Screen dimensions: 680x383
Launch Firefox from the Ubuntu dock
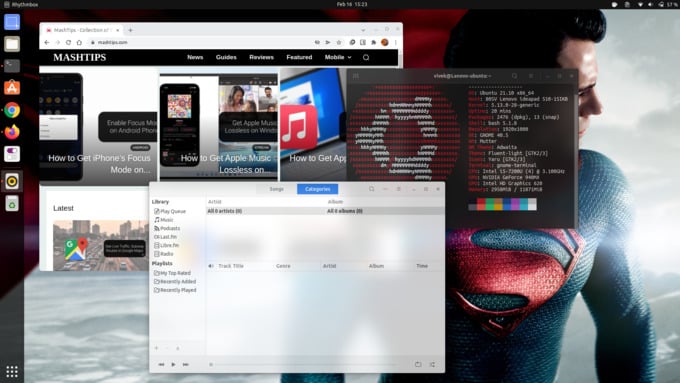tap(12, 132)
